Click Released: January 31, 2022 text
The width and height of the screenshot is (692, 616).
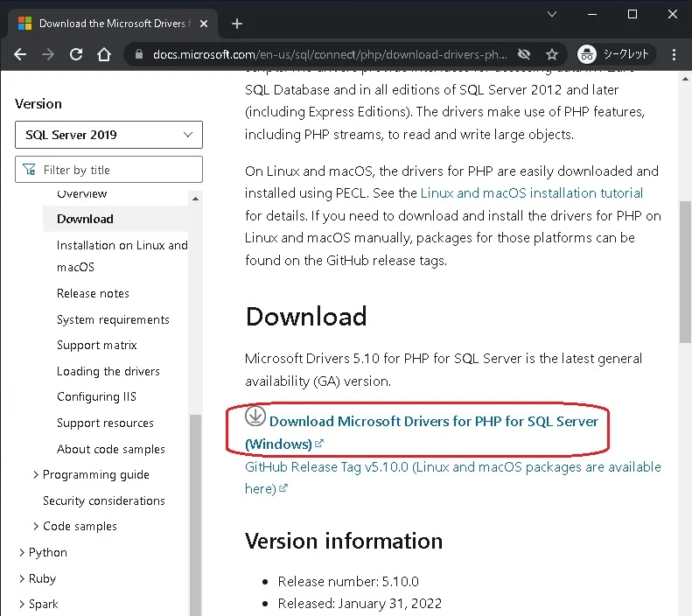point(360,603)
